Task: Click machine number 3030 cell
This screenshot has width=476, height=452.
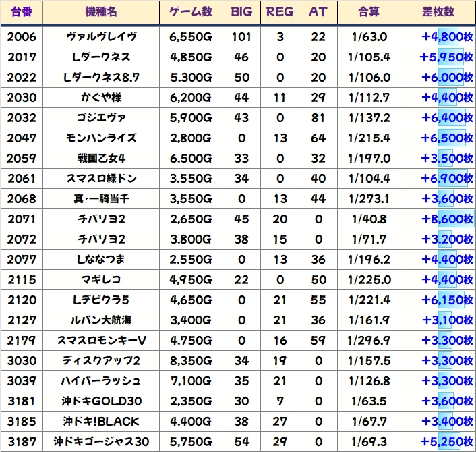Action: [x=22, y=361]
